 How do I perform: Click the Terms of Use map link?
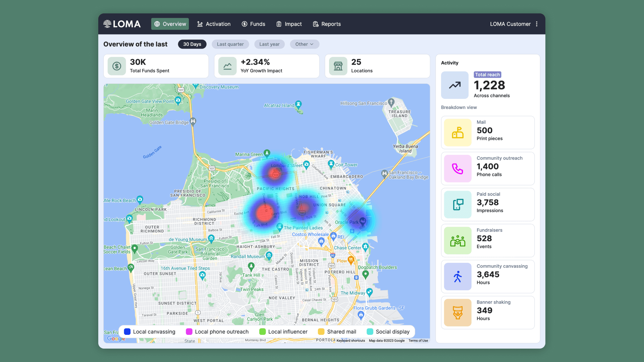point(418,341)
